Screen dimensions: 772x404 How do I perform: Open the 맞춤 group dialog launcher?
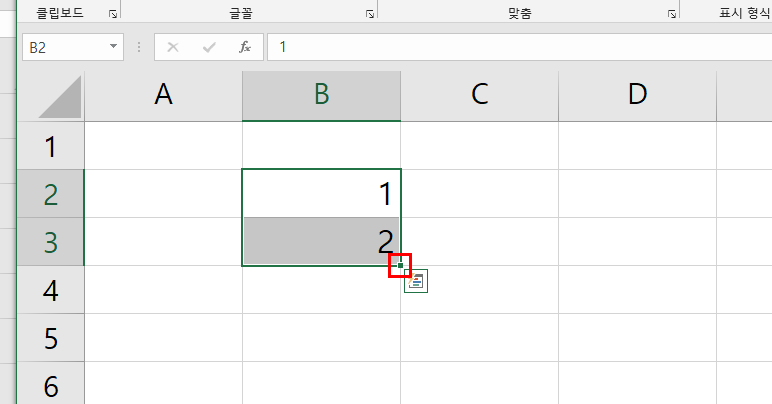(671, 14)
